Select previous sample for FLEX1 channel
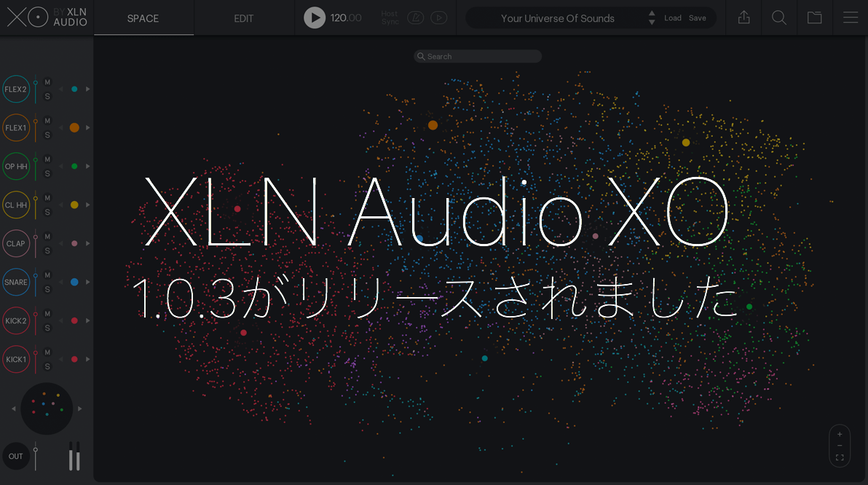Screen dimensions: 868x485 click(61, 127)
